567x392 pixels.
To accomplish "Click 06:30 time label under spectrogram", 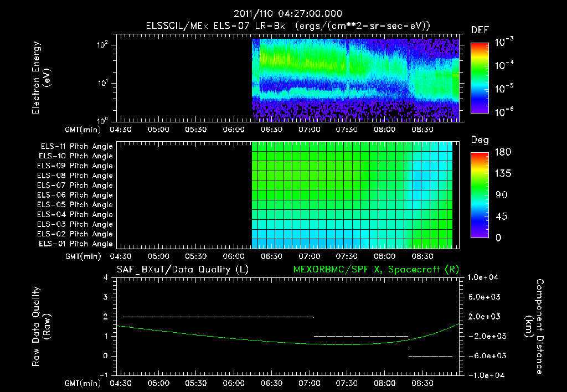I will 271,130.
